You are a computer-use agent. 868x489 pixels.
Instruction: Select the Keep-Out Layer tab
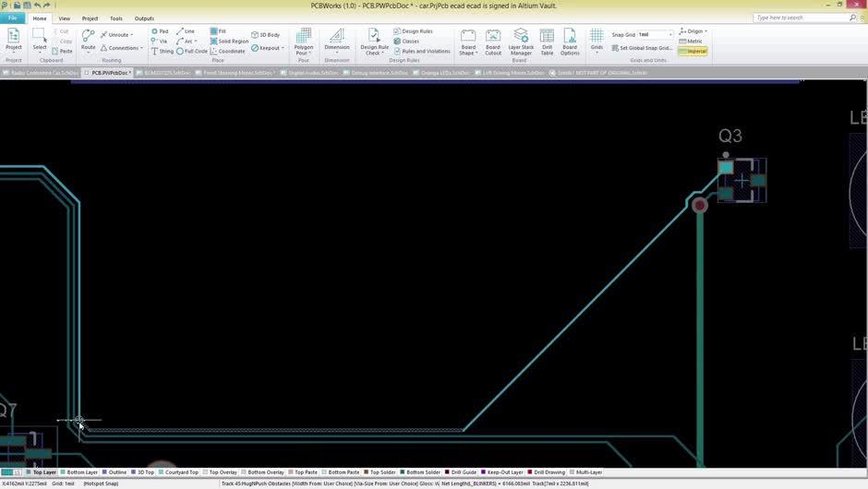pos(502,472)
